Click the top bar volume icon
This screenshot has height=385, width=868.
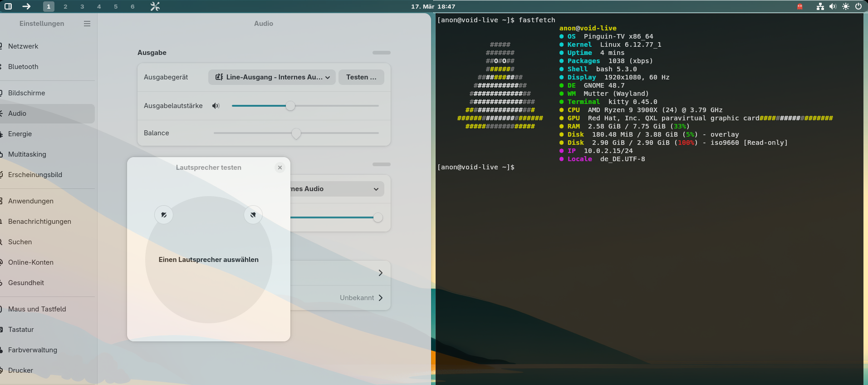tap(833, 6)
